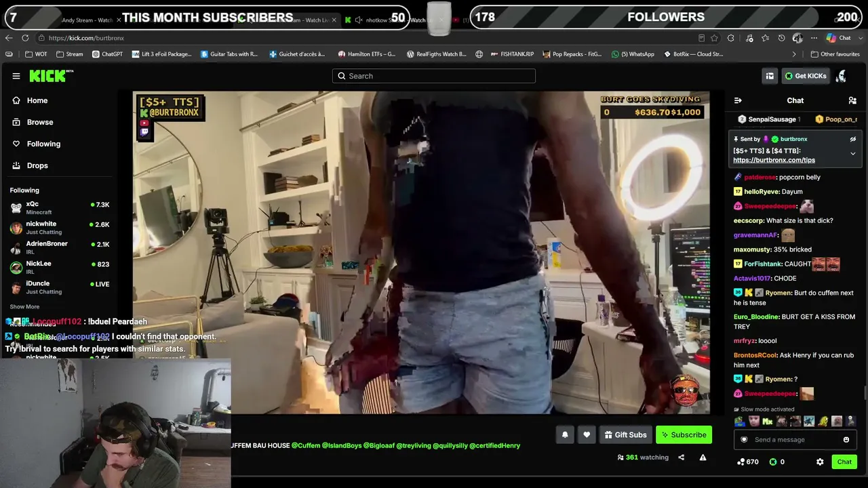868x488 pixels.
Task: Click the browser address bar URL
Action: pyautogui.click(x=86, y=38)
